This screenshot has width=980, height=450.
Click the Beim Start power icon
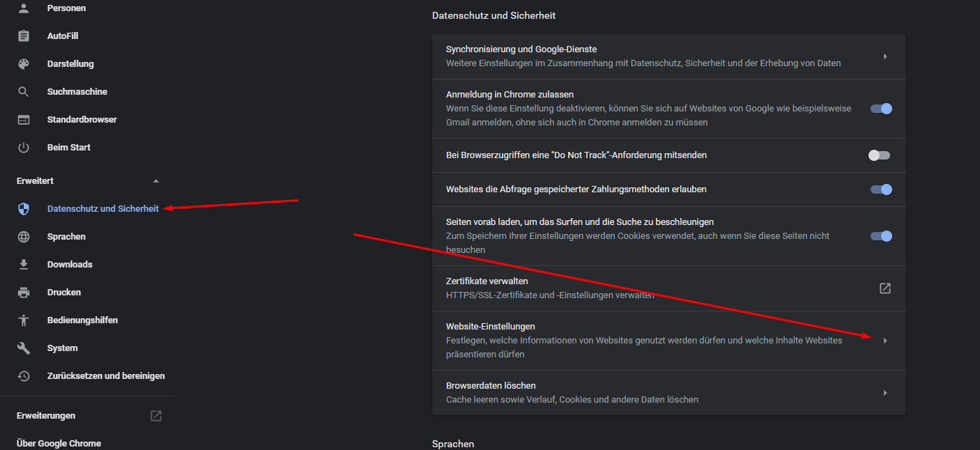[x=24, y=148]
